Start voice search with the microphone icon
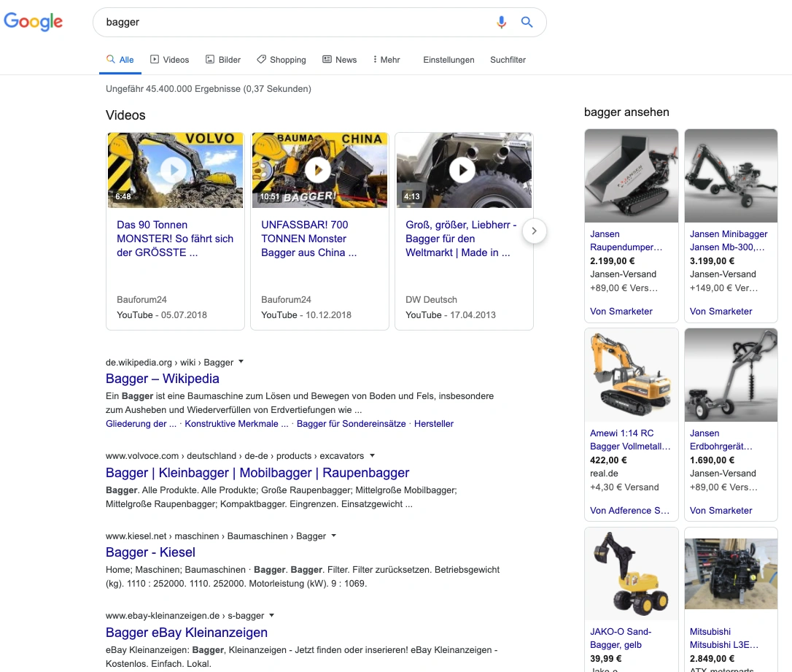The height and width of the screenshot is (672, 792). [501, 22]
